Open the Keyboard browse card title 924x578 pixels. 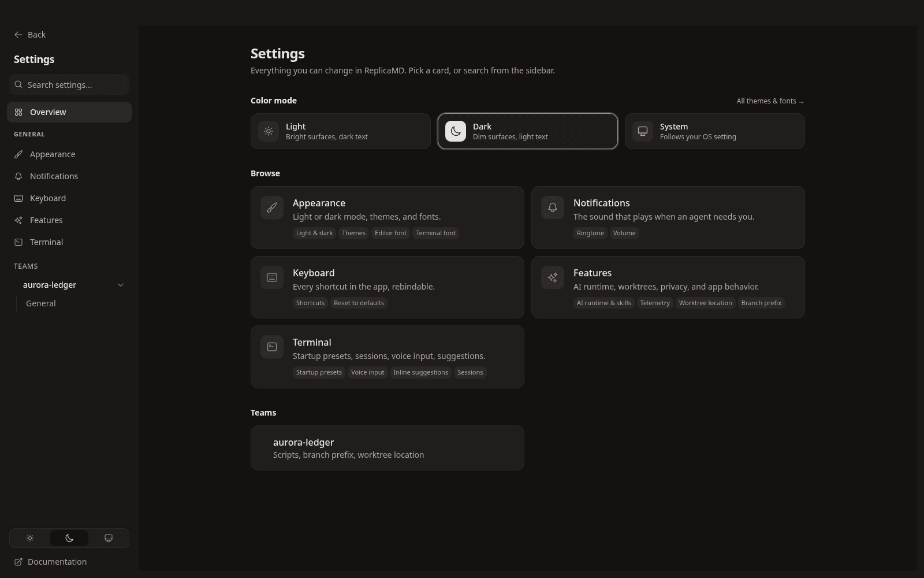pyautogui.click(x=314, y=273)
